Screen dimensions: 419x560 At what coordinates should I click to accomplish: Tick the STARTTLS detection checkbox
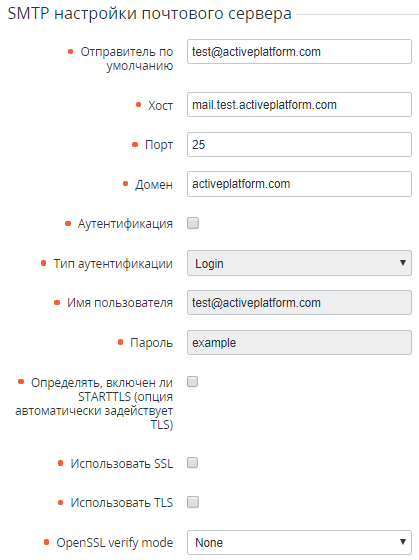(193, 381)
